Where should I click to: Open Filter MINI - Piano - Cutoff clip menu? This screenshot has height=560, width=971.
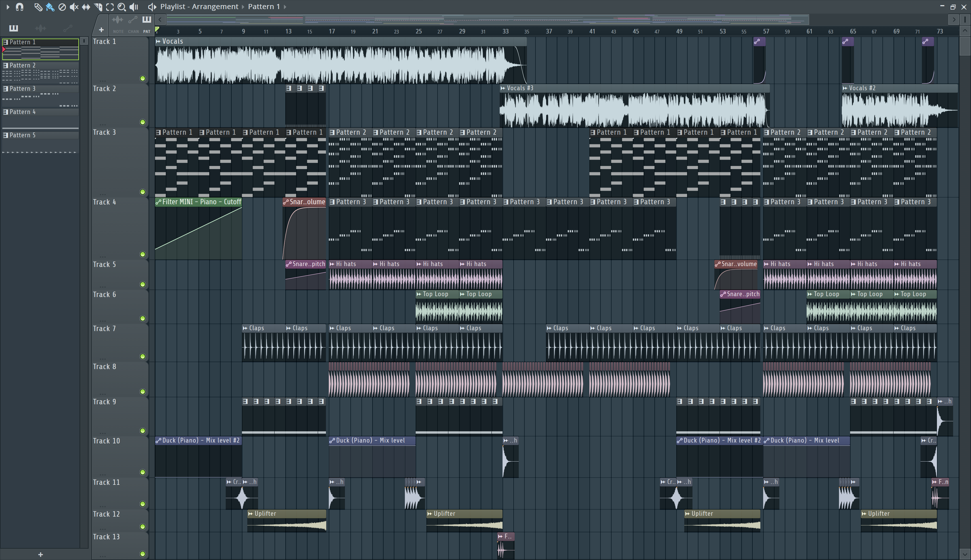[x=158, y=202]
